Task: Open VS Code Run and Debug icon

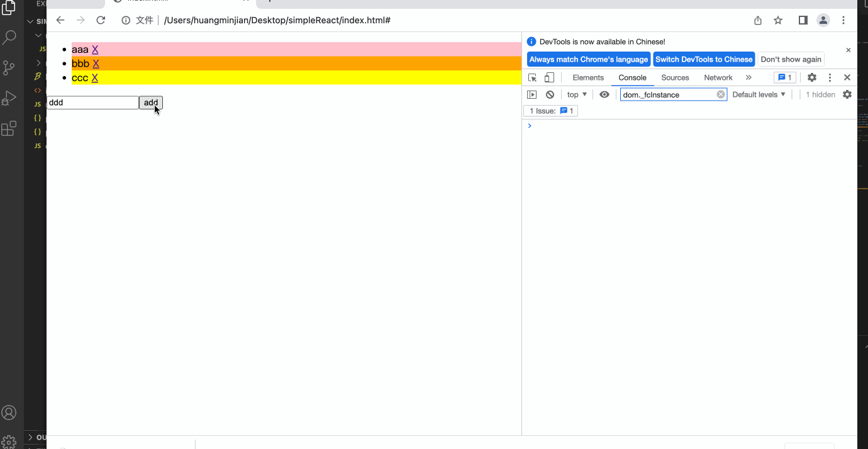Action: point(9,98)
